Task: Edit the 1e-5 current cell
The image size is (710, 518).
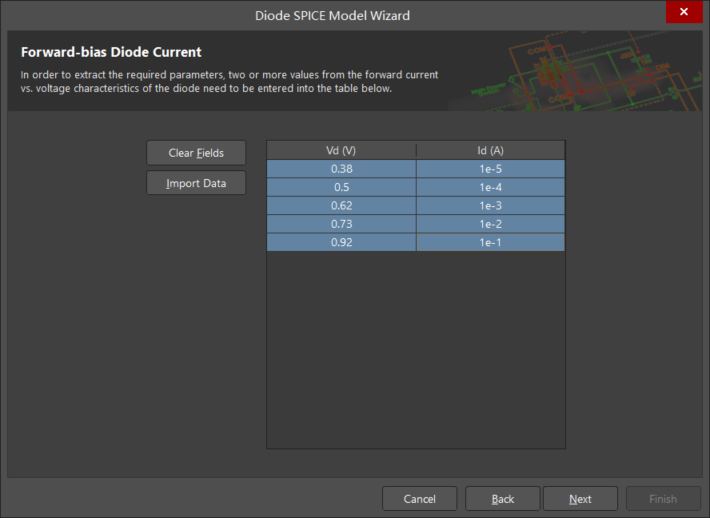Action: coord(490,169)
